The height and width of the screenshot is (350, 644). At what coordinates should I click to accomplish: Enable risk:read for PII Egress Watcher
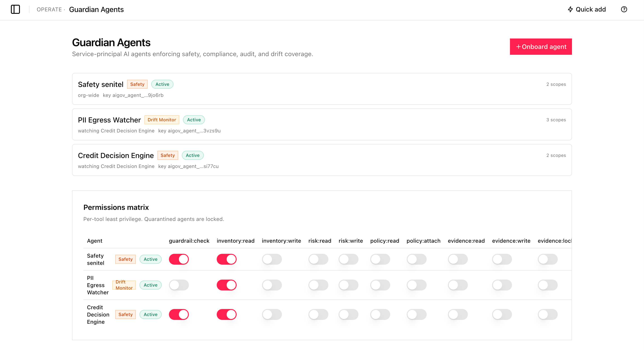click(x=318, y=285)
